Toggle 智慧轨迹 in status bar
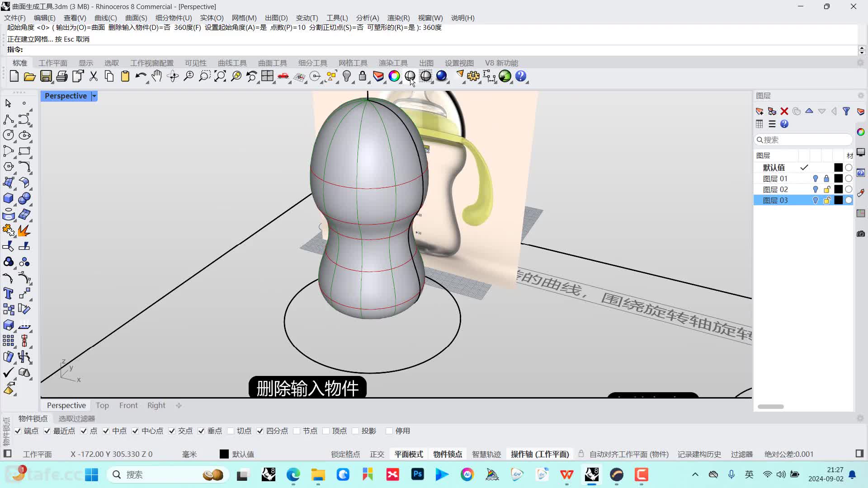Screen dimensions: 868x488 486,454
